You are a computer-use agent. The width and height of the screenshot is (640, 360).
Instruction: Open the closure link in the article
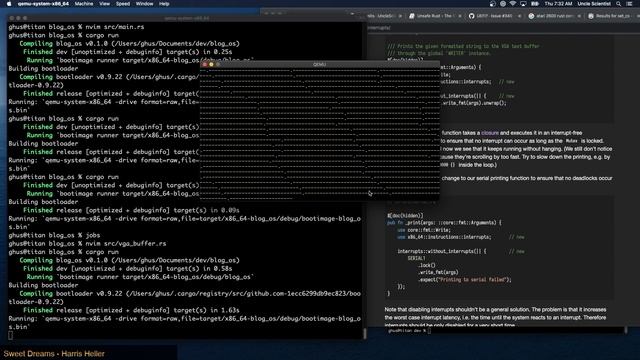pyautogui.click(x=490, y=133)
